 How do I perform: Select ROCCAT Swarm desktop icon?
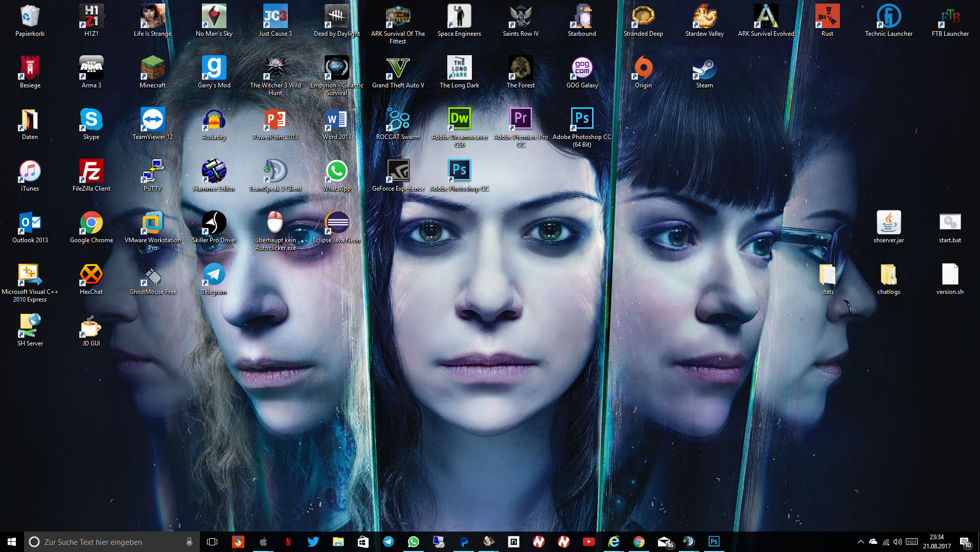click(x=398, y=124)
